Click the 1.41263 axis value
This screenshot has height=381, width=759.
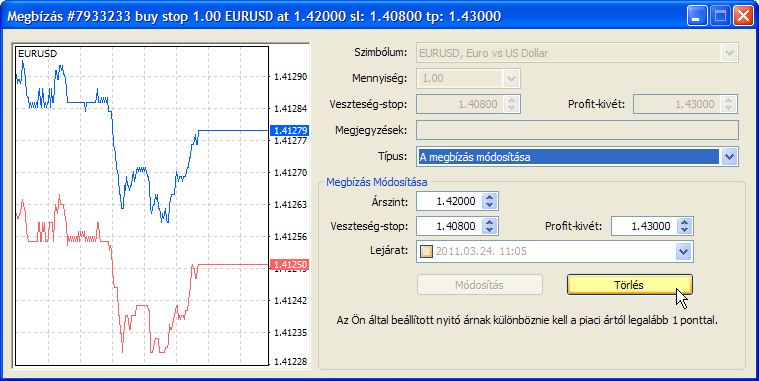[290, 204]
